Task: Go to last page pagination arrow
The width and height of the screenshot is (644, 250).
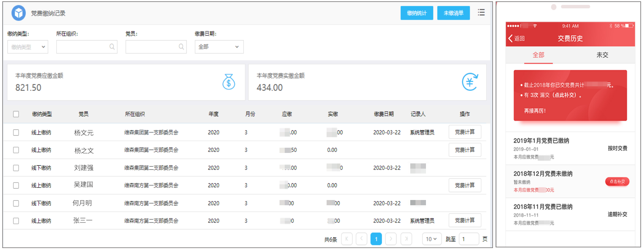Action: tap(406, 239)
